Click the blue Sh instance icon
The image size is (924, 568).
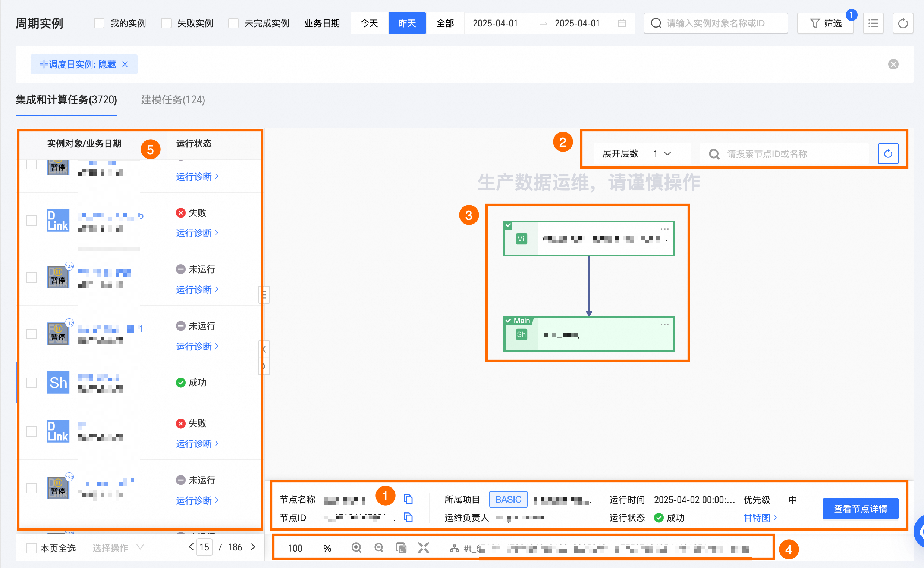pos(58,383)
